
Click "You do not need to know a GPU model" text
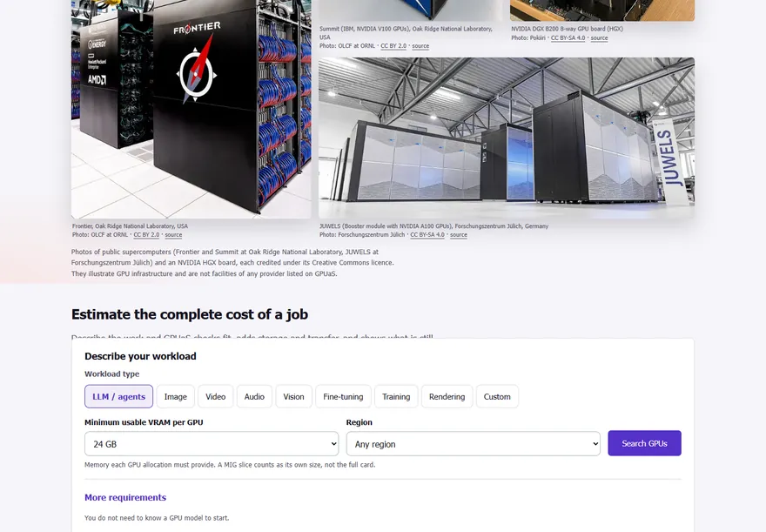157,518
